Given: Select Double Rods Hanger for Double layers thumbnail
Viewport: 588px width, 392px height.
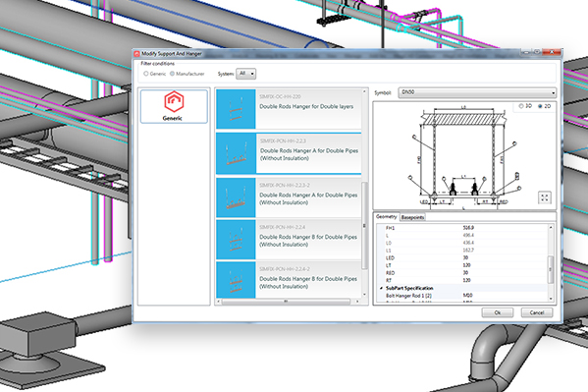Looking at the screenshot, I should [236, 109].
